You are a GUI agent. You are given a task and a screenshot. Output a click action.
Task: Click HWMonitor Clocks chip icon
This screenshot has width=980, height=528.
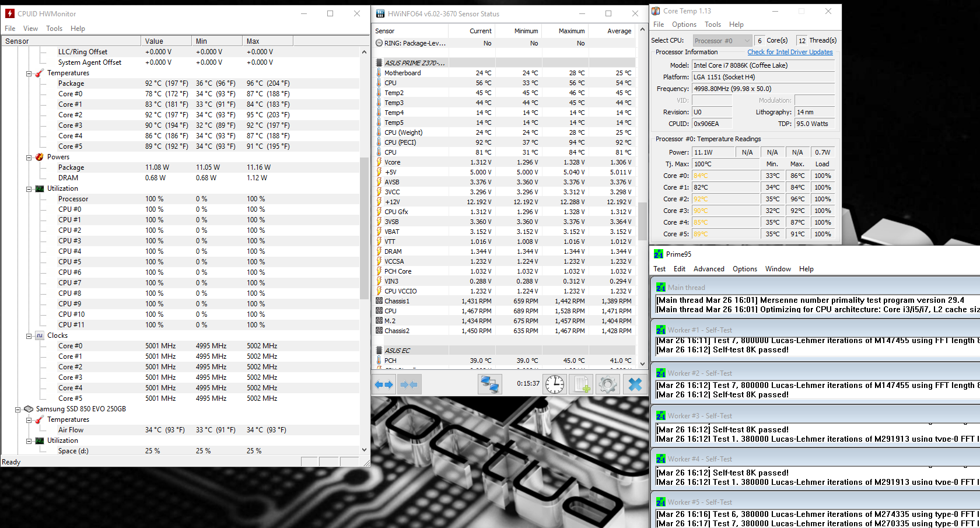(39, 335)
